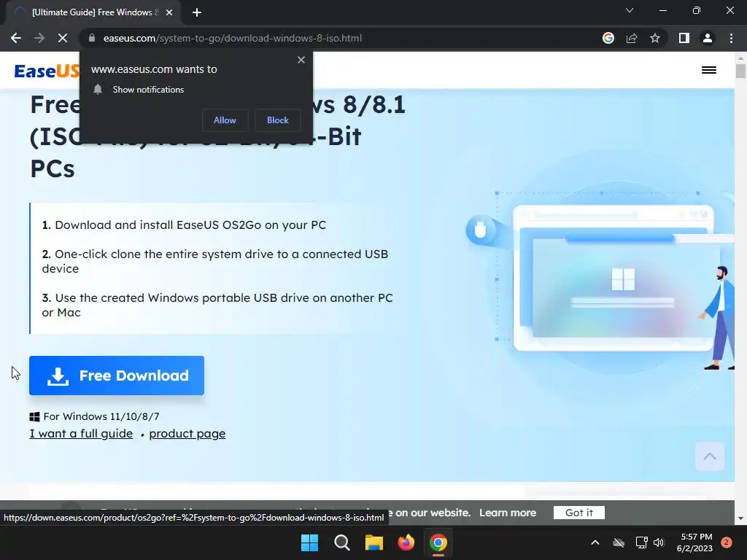The height and width of the screenshot is (560, 747).
Task: Open Windows taskbar search
Action: pos(342,542)
